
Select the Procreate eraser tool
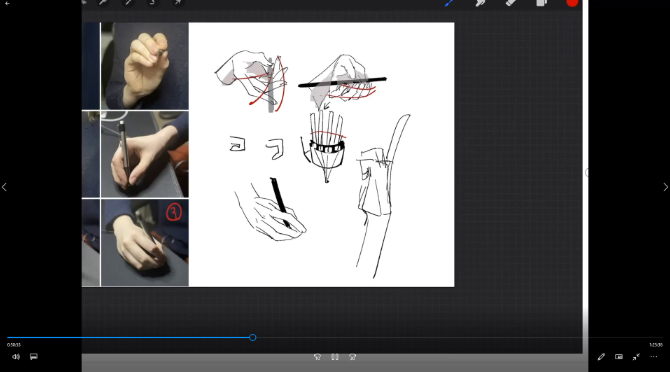pos(511,3)
